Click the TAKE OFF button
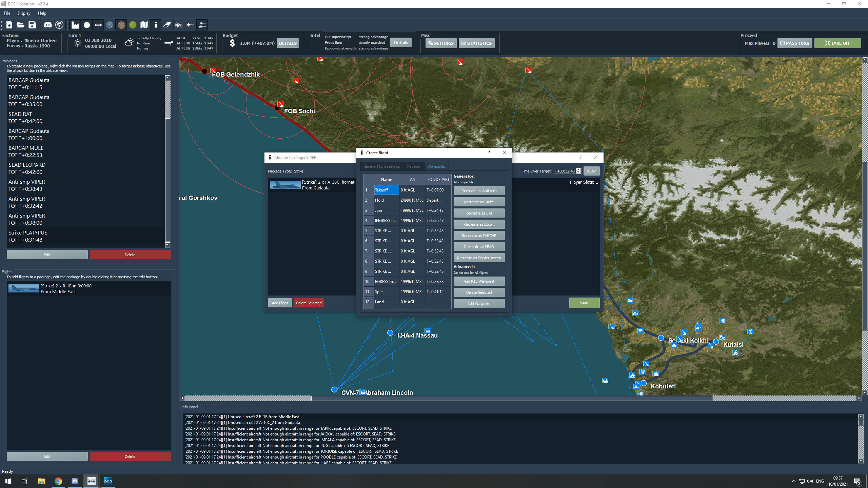This screenshot has width=868, height=488. 837,43
